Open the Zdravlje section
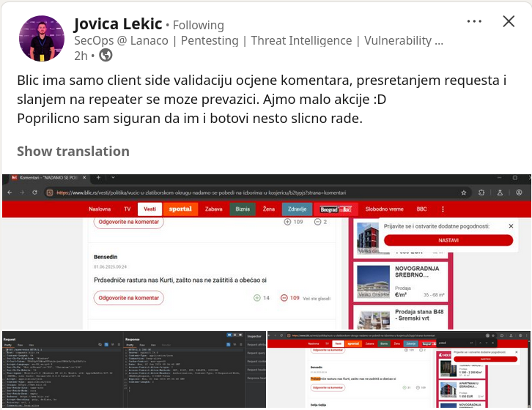The width and height of the screenshot is (532, 410). [298, 209]
